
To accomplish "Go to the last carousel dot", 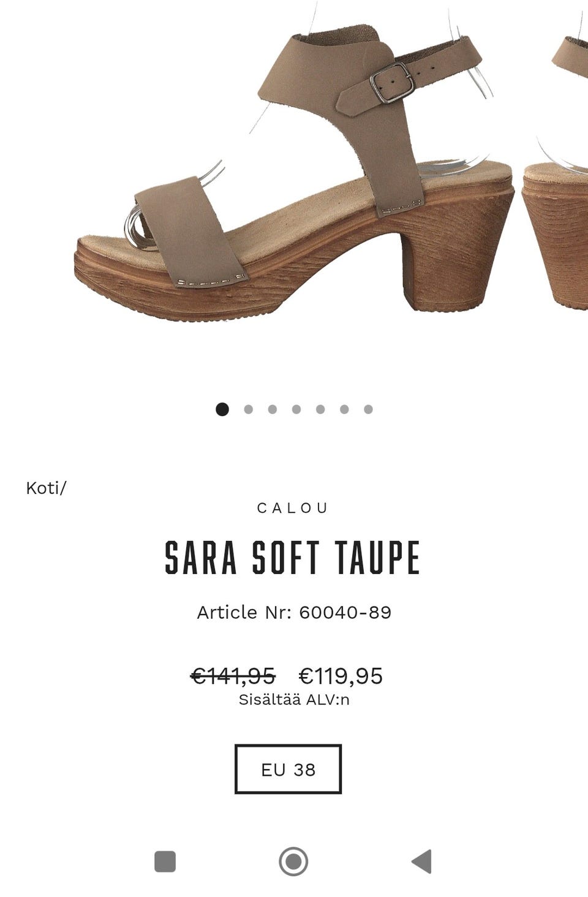I will coord(368,409).
